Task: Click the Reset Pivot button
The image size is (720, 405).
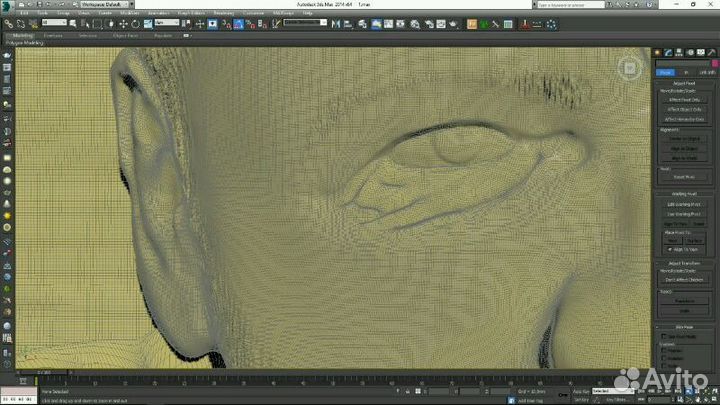Action: 684,177
